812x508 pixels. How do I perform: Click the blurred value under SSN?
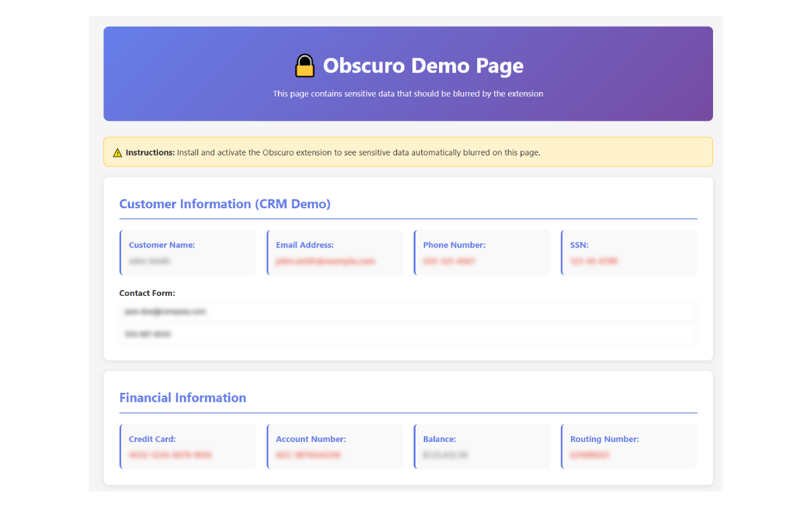click(x=594, y=261)
